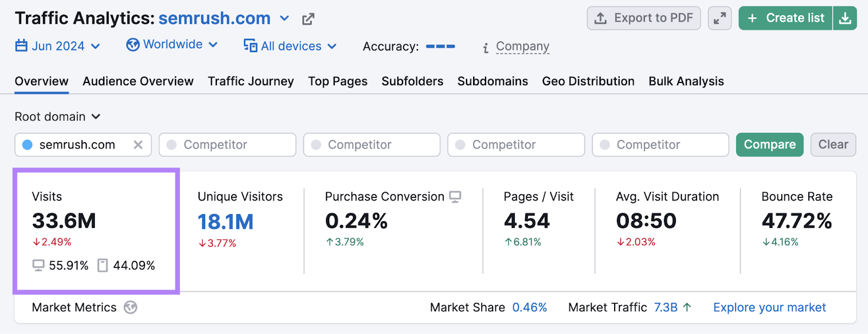The height and width of the screenshot is (334, 868).
Task: Click the expand fullscreen arrows icon
Action: [x=719, y=18]
